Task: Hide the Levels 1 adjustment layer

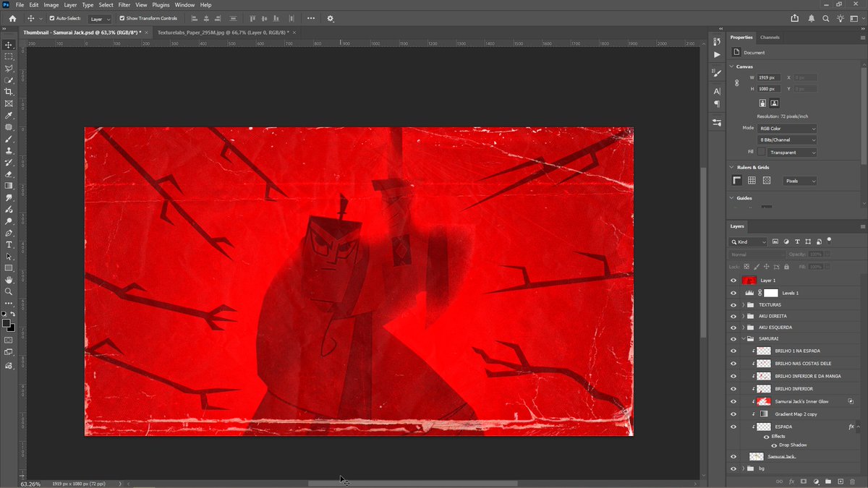Action: click(x=733, y=293)
